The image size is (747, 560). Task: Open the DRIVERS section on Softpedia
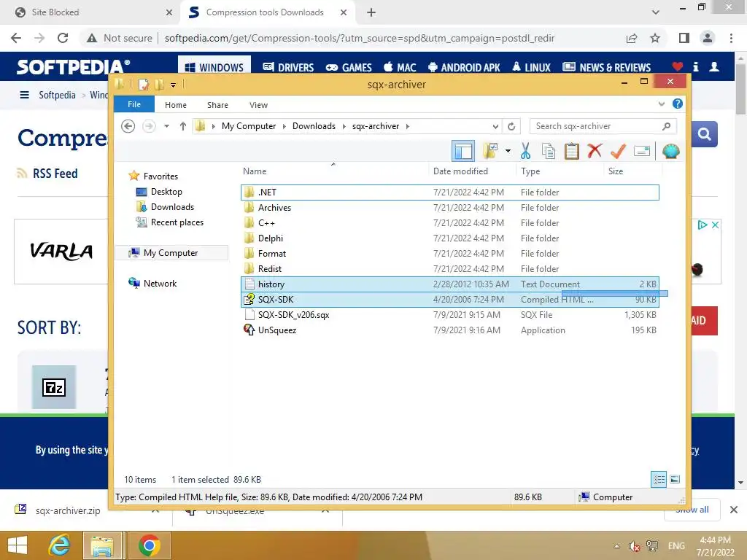(x=288, y=67)
